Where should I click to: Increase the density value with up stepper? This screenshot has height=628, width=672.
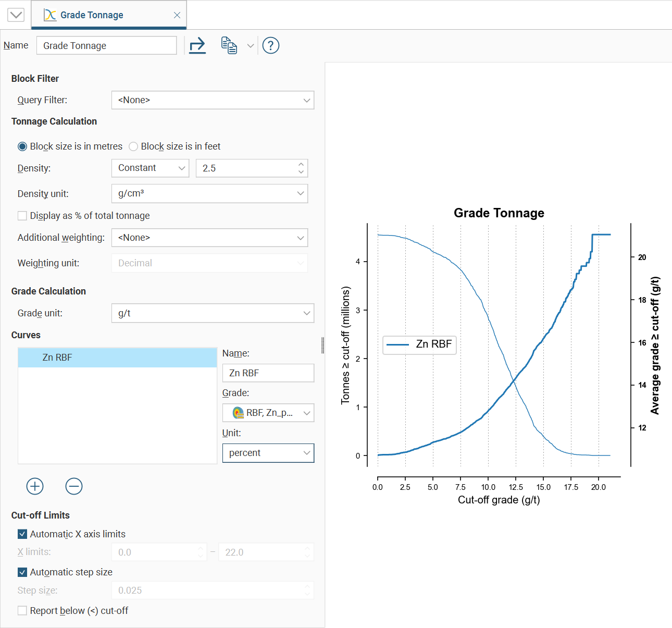pyautogui.click(x=301, y=165)
